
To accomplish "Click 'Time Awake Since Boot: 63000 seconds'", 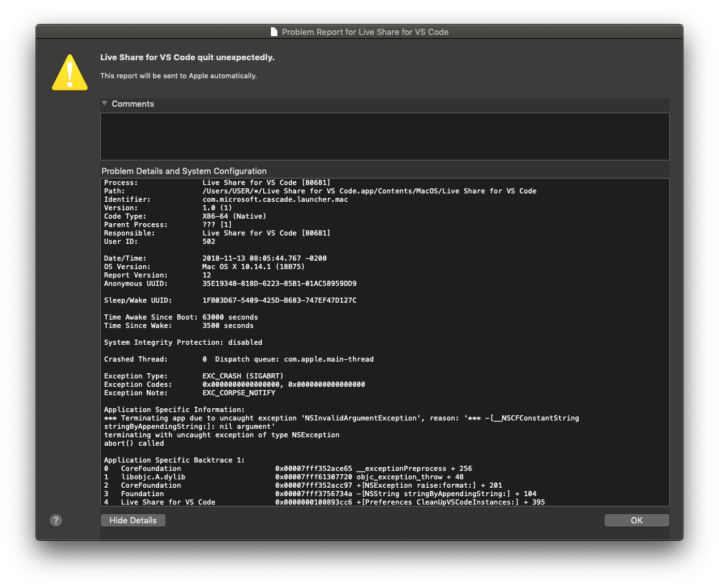I will coord(180,318).
